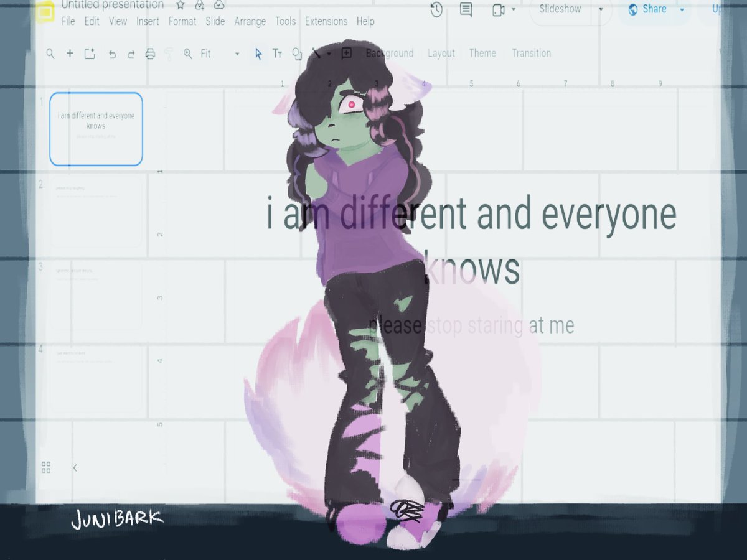Undo the last action
Screen dimensions: 747x560
tap(112, 54)
